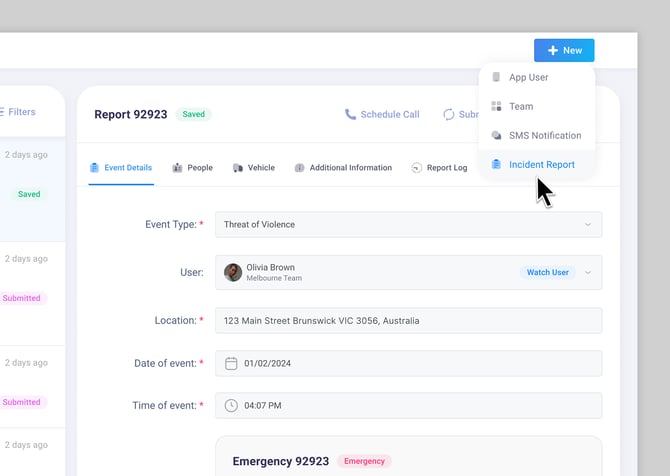
Task: Click the Report 92923 heading
Action: [131, 115]
